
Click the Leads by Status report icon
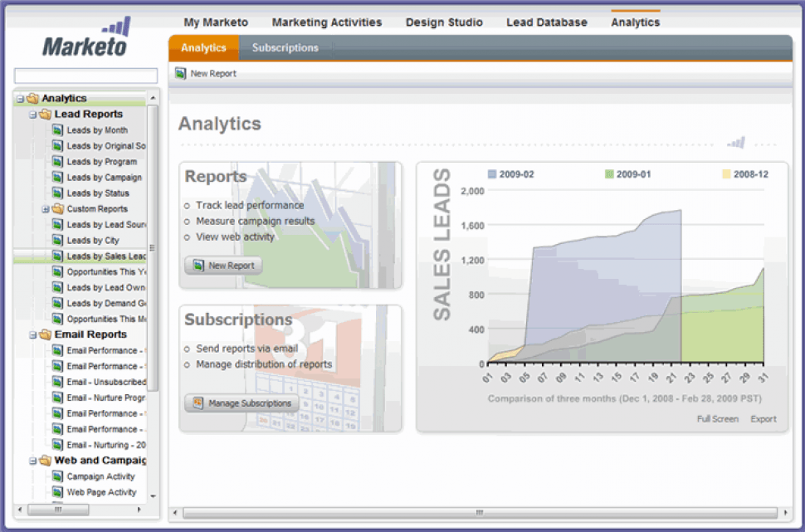click(x=57, y=193)
